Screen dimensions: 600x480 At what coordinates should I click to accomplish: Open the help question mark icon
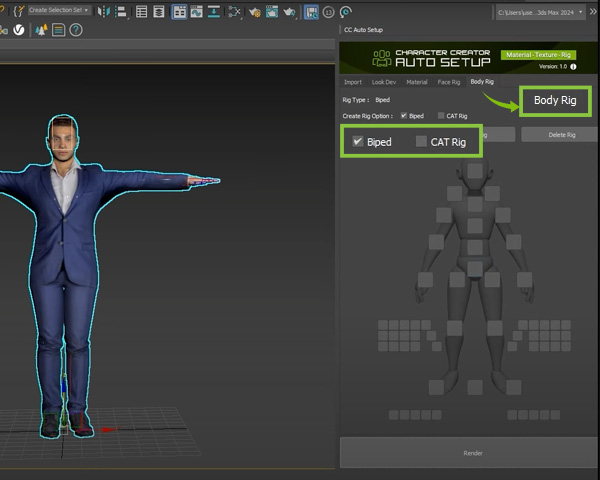coord(76,30)
